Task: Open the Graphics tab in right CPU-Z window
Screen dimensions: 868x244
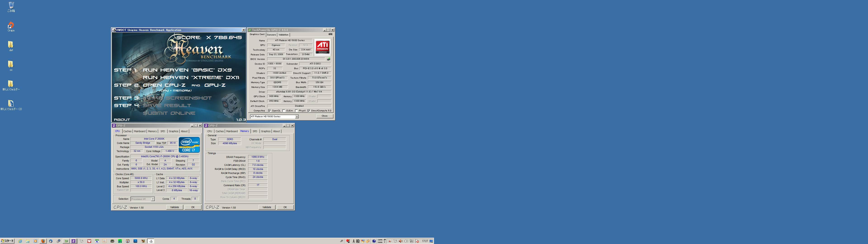Action: pyautogui.click(x=266, y=131)
